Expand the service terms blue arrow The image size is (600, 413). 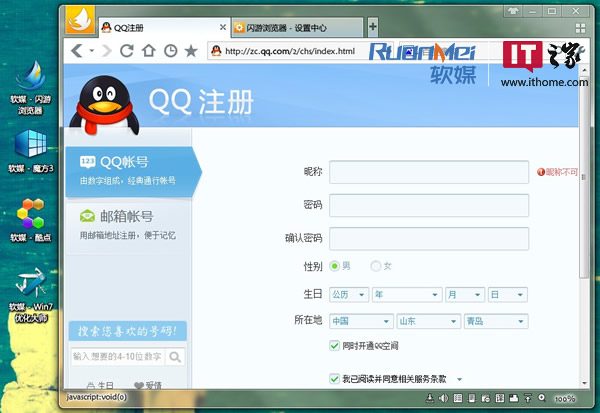[x=460, y=379]
